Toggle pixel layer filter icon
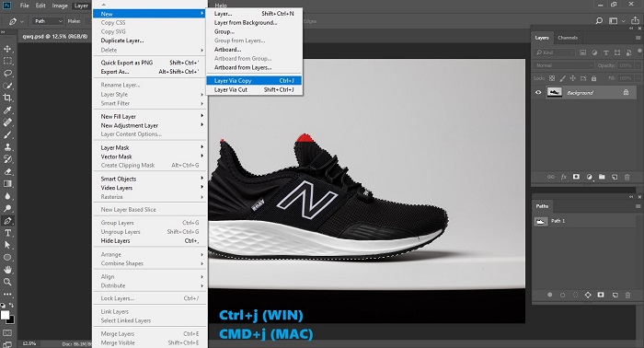 (x=582, y=52)
